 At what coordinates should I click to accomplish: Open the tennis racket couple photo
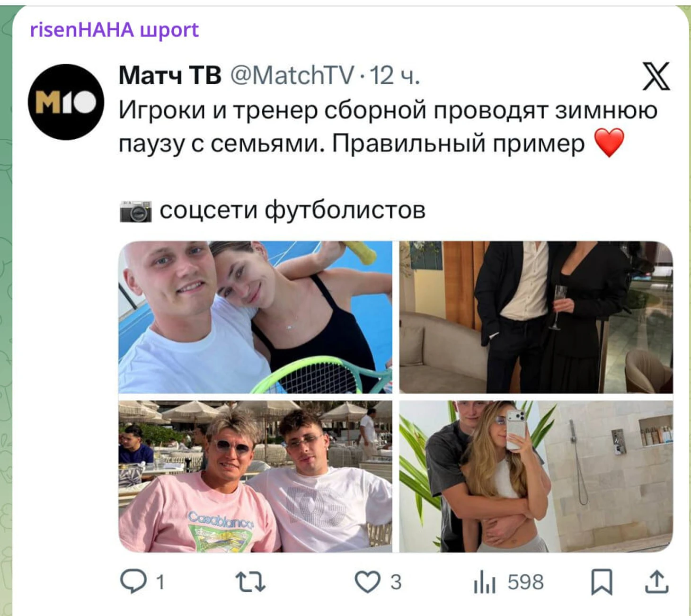click(255, 317)
